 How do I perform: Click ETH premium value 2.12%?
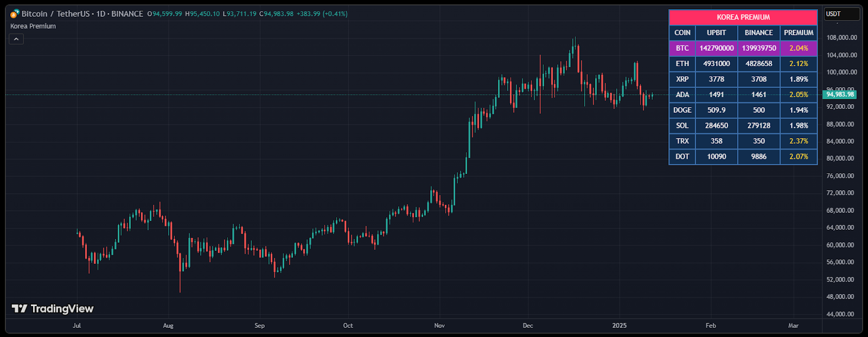coord(799,63)
